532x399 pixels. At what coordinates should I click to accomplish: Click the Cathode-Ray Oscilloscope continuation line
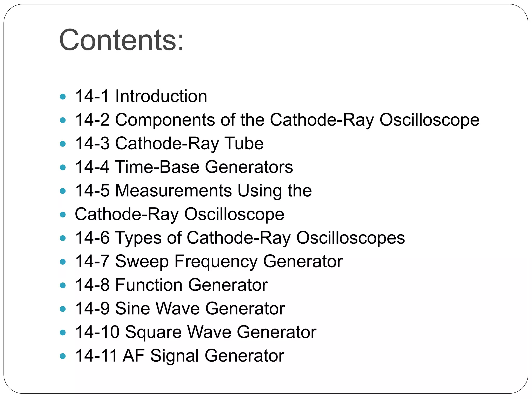pos(179,215)
